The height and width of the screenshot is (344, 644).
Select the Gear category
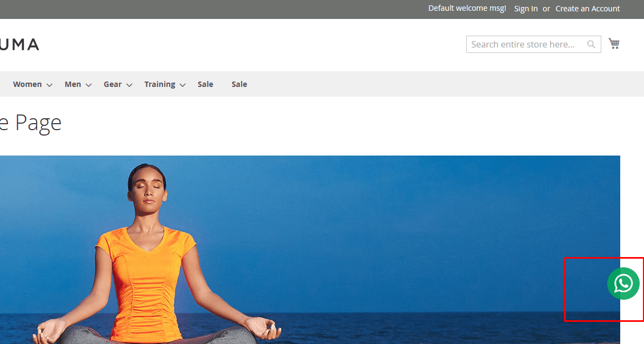(112, 84)
